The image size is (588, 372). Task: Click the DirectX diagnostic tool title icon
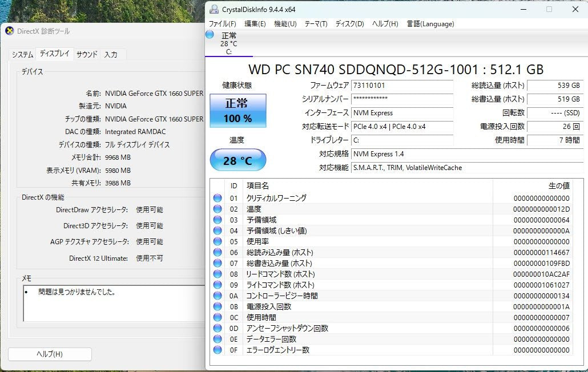(x=10, y=31)
